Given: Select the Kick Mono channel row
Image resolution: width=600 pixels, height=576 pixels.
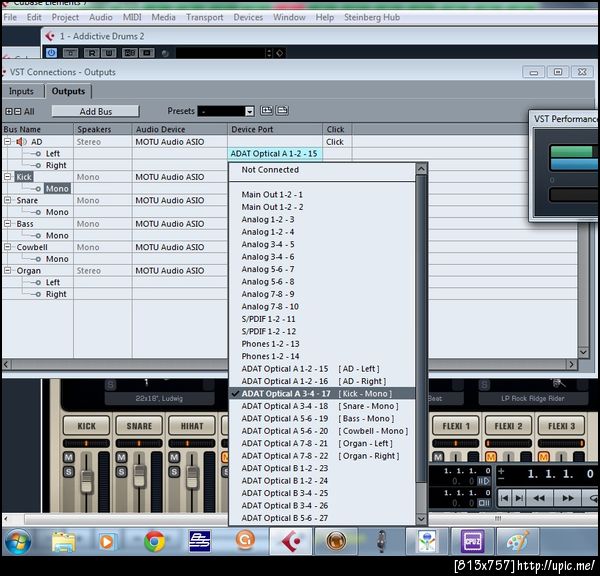Looking at the screenshot, I should point(57,188).
